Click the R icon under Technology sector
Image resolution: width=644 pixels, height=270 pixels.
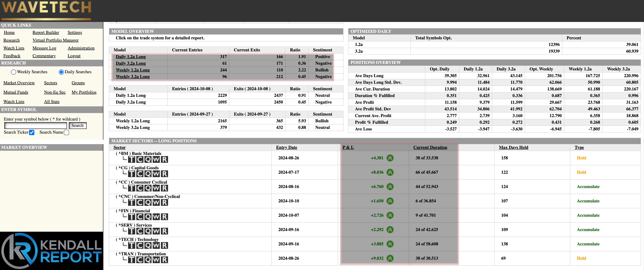(x=164, y=246)
